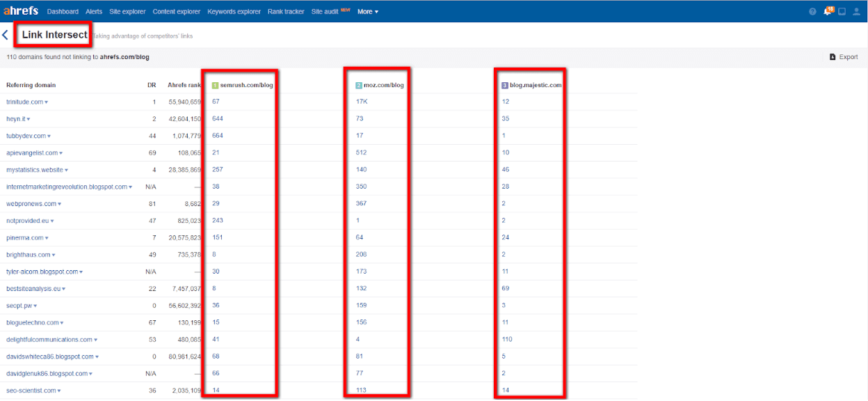The image size is (868, 401).
Task: Open moz link count 512 for apievangelist.com
Action: click(x=361, y=152)
